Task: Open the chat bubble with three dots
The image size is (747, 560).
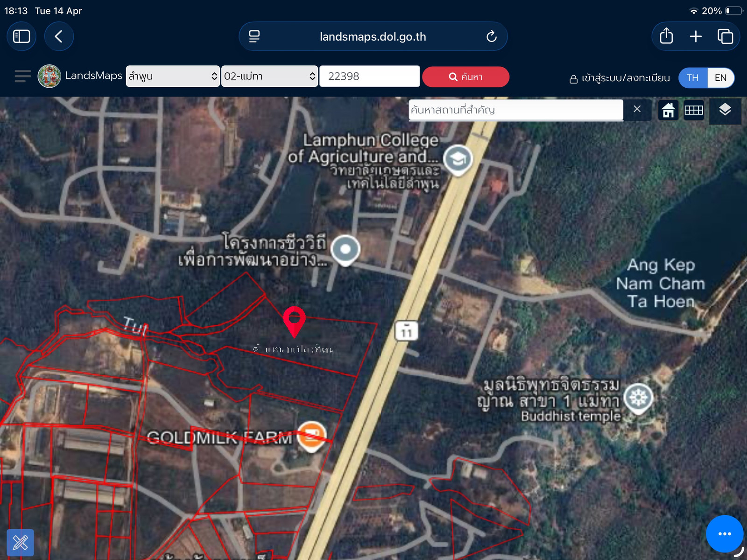Action: coord(725,534)
